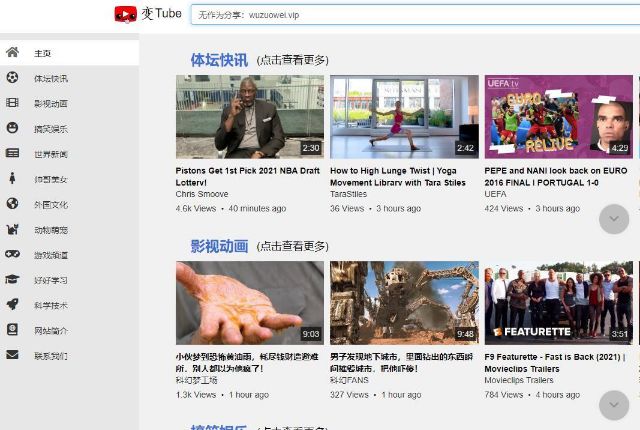This screenshot has width=640, height=430.
Task: Open the oily hand video thumbnail (9:03)
Action: [250, 303]
